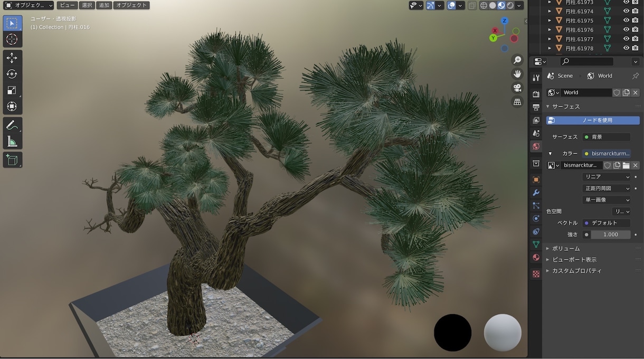Screen dimensions: 644x359
Task: Open the Material properties tab
Action: 536,258
